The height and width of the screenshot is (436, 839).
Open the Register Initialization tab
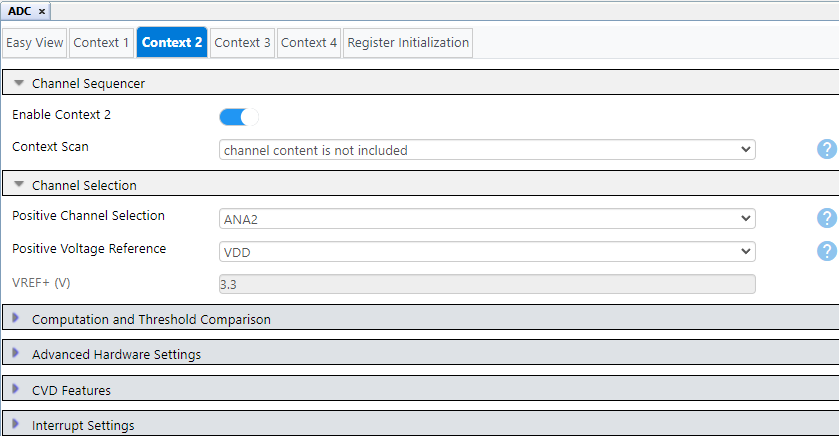point(408,43)
